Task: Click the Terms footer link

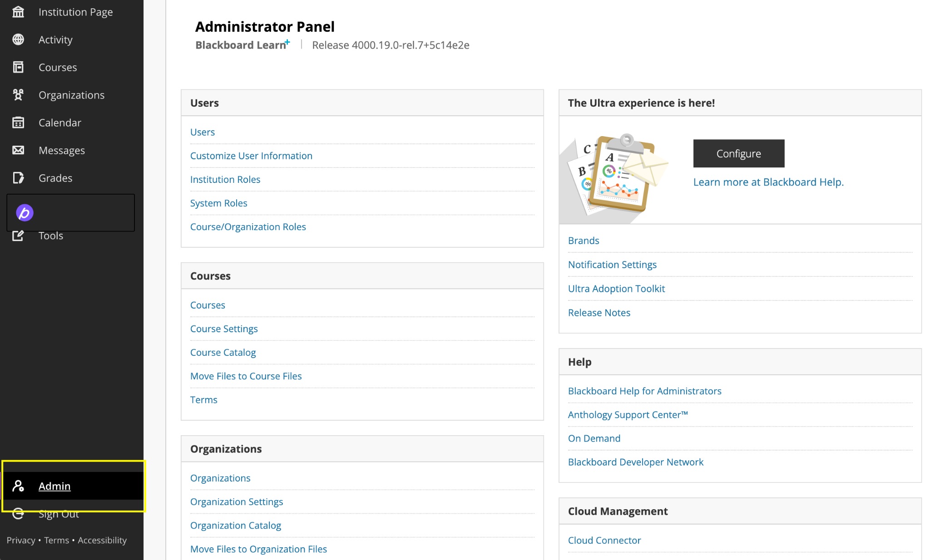Action: tap(56, 540)
